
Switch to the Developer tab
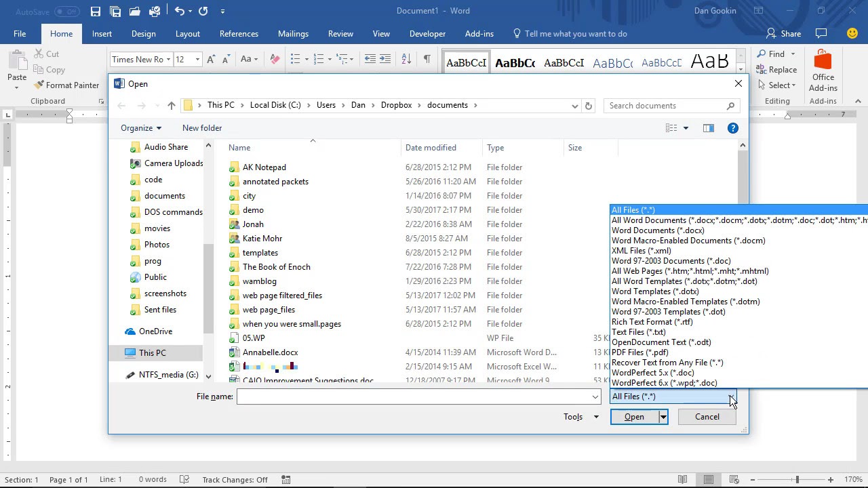point(427,33)
